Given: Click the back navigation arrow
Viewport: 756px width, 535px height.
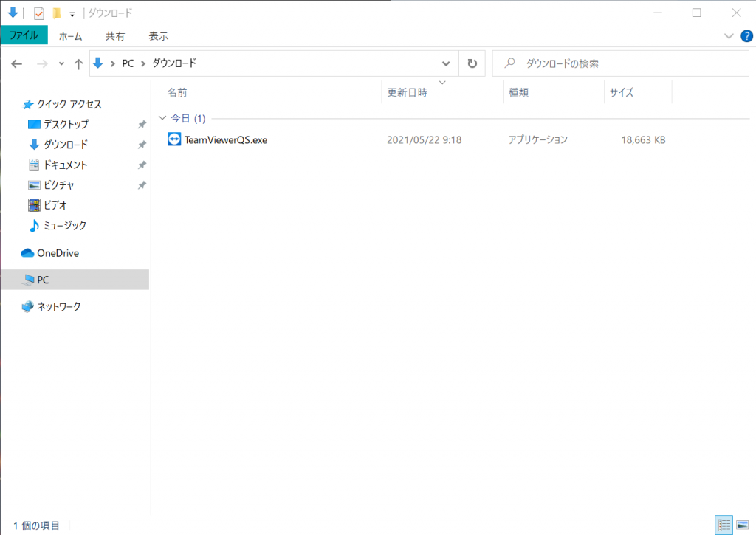Looking at the screenshot, I should pos(18,64).
